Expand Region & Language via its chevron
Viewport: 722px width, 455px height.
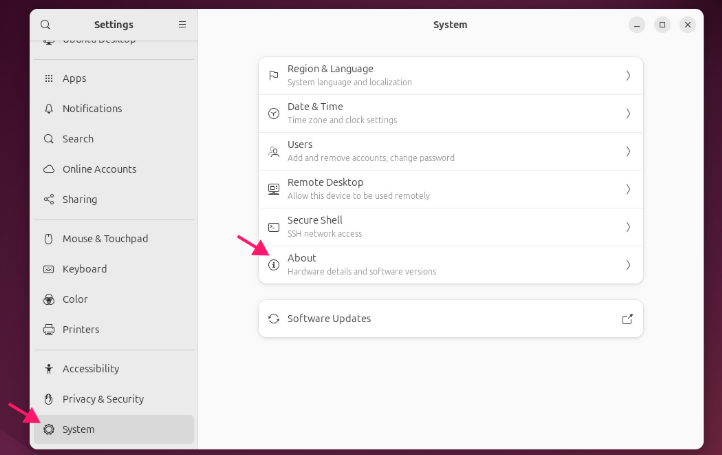(628, 76)
